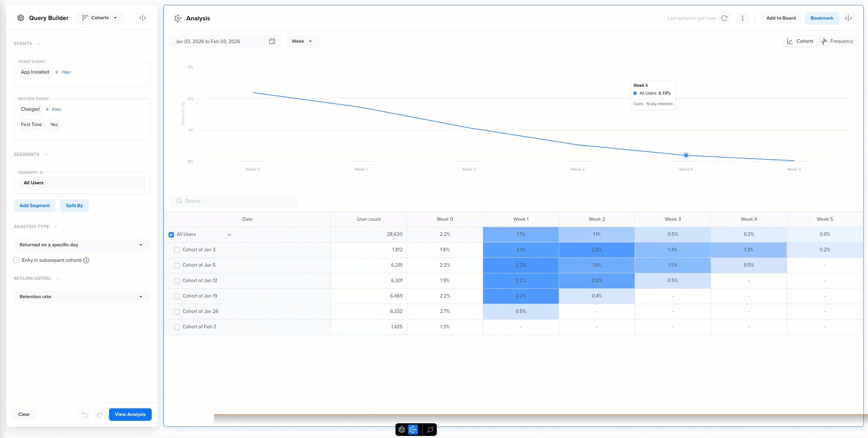Click the Week 4 data point on chart
This screenshot has height=438, width=868.
pyautogui.click(x=686, y=155)
